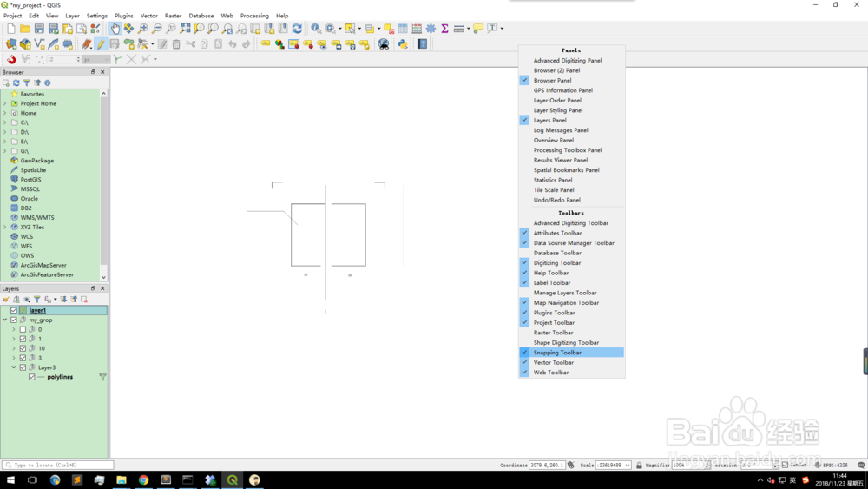868x489 pixels.
Task: Save the project with floppy icon
Action: (x=39, y=29)
